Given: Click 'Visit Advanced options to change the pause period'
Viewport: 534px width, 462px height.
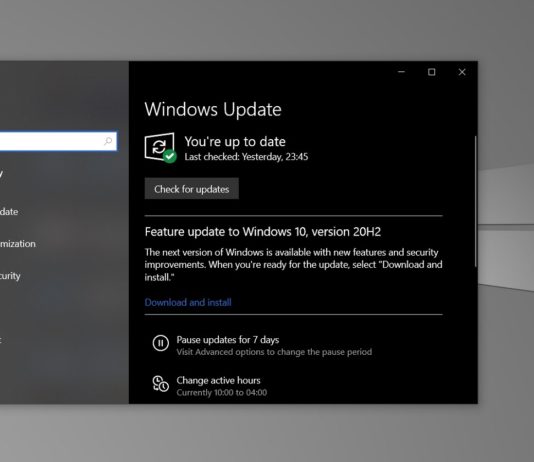Looking at the screenshot, I should (x=274, y=352).
